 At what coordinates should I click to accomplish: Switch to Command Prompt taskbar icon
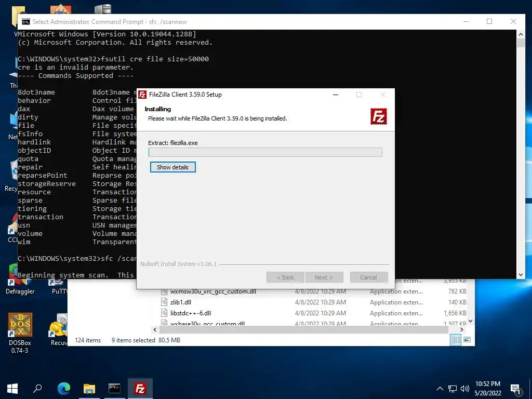pyautogui.click(x=114, y=389)
